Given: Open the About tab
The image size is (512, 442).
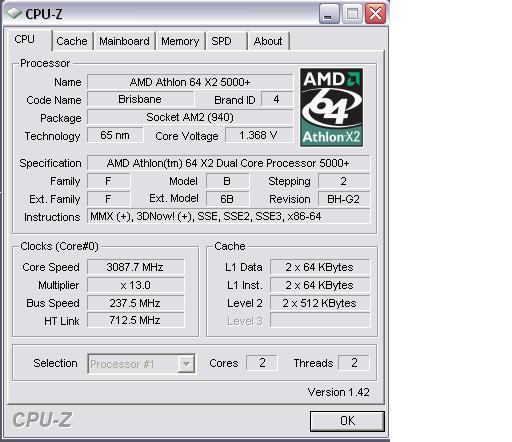Looking at the screenshot, I should [x=268, y=41].
